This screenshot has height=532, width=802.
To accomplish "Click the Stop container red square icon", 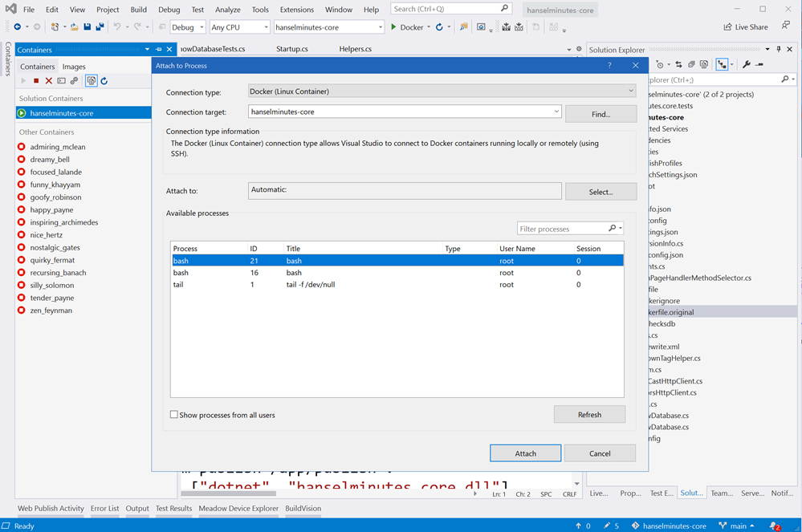I will tap(36, 81).
